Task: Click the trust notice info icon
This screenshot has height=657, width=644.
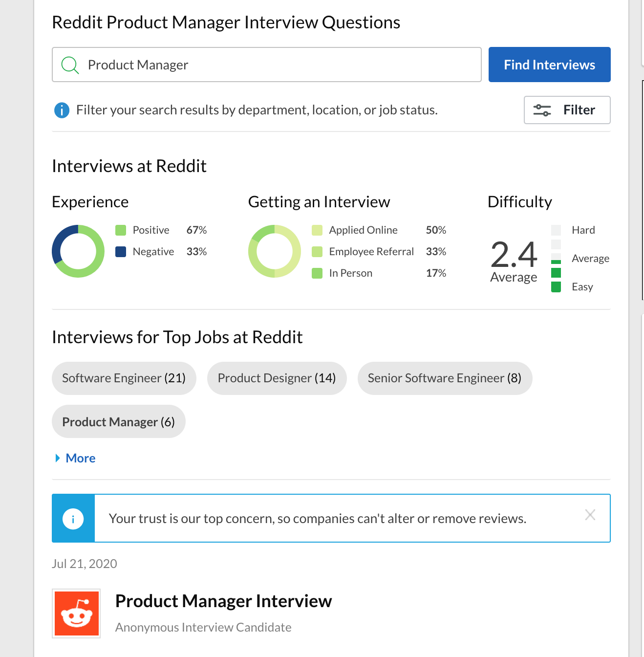Action: (x=73, y=519)
